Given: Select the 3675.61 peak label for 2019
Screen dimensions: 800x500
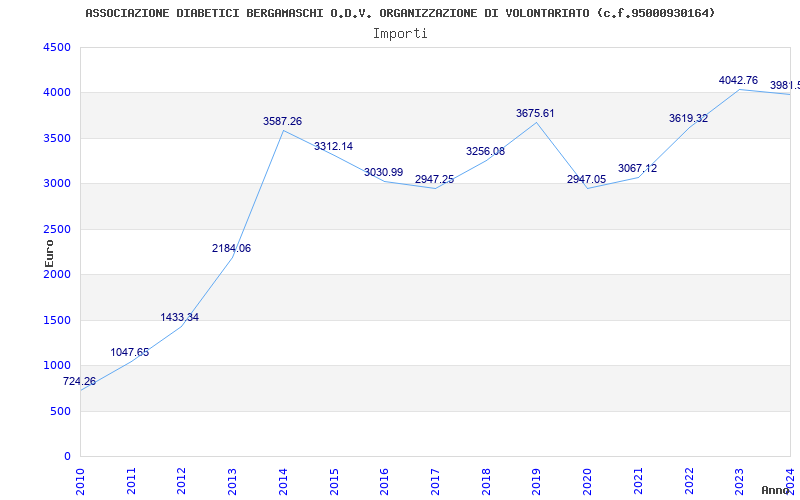Looking at the screenshot, I should coord(535,113).
